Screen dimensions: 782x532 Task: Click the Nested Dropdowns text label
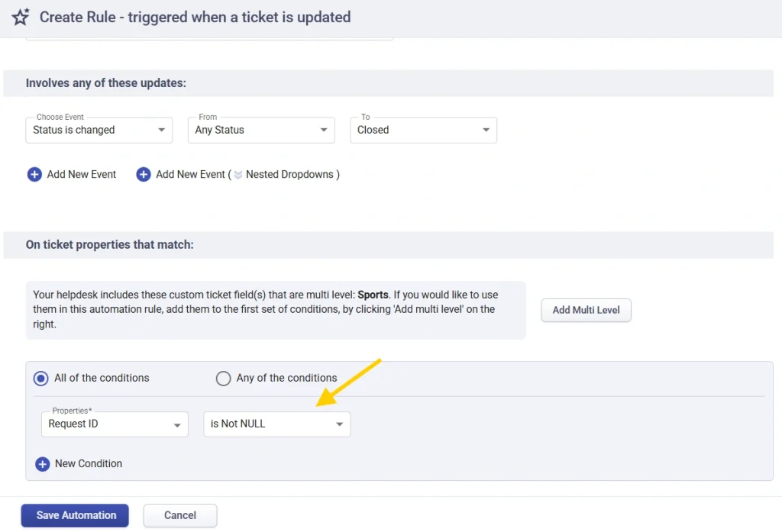click(289, 175)
